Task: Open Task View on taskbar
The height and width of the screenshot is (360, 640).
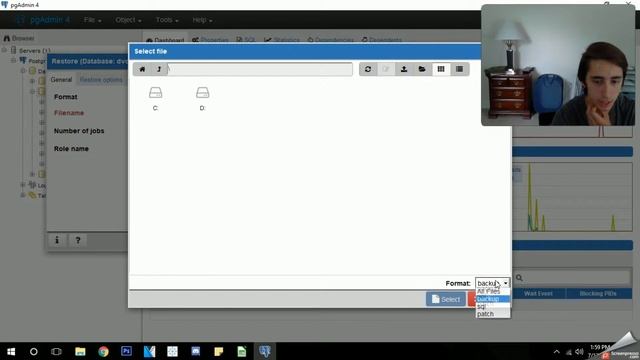Action: (56, 351)
